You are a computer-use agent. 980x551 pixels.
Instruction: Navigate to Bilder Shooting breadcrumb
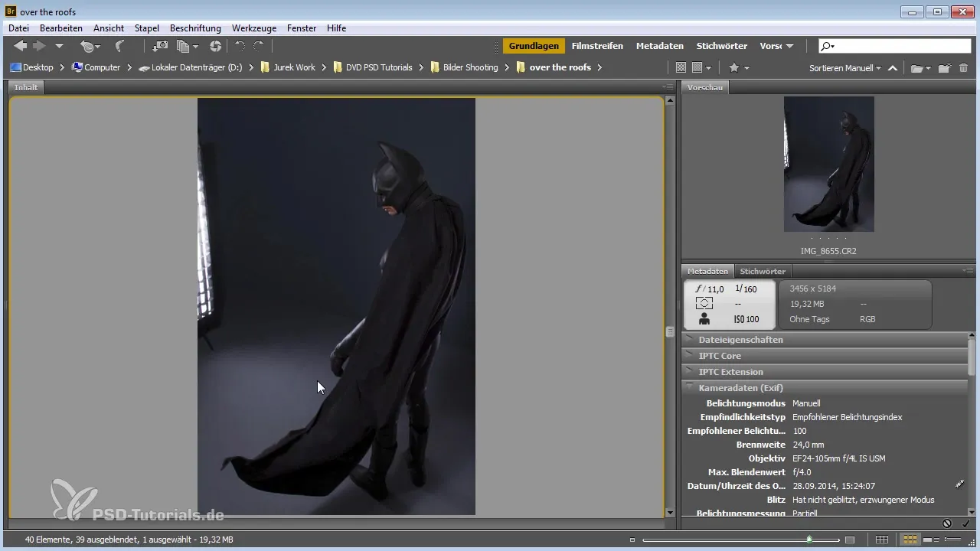click(465, 67)
